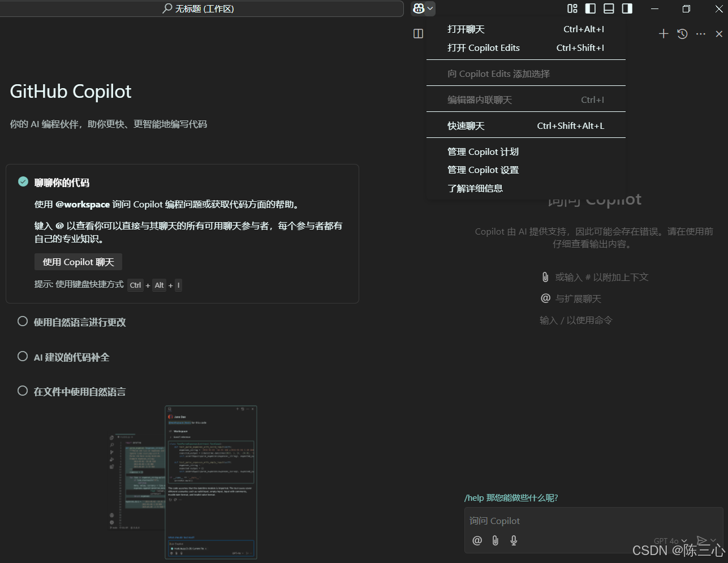Toggle the primary side bar icon
Viewport: 728px width, 563px height.
591,8
